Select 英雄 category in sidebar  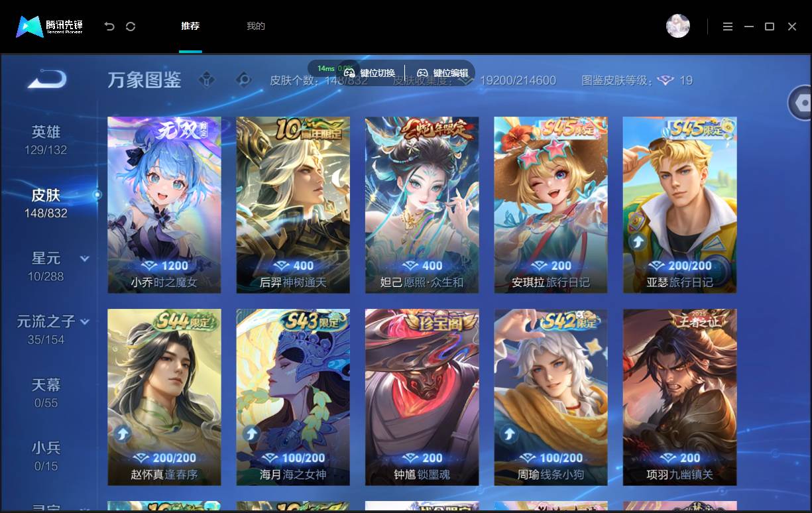click(x=46, y=139)
